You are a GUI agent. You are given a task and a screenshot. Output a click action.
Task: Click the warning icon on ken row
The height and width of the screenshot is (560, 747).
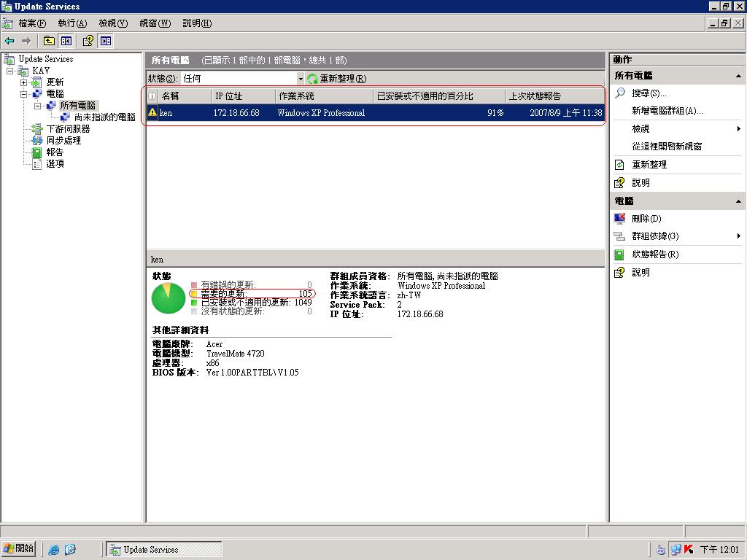pos(152,112)
